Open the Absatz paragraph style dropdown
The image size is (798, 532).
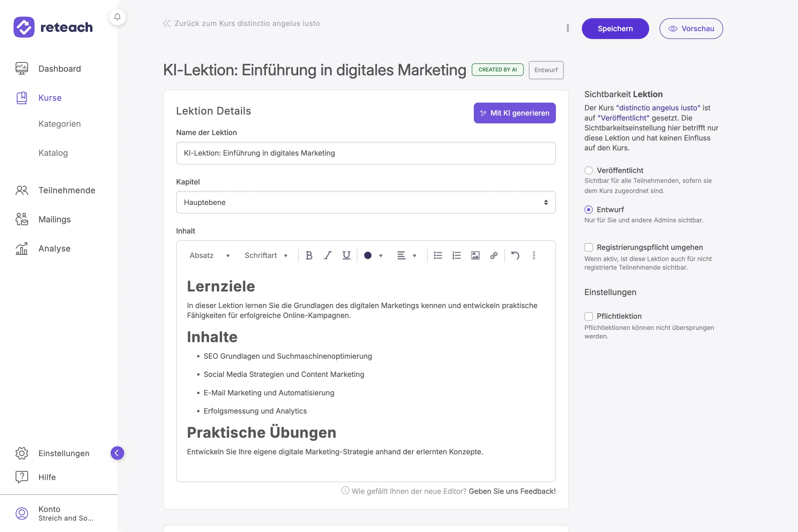[210, 256]
